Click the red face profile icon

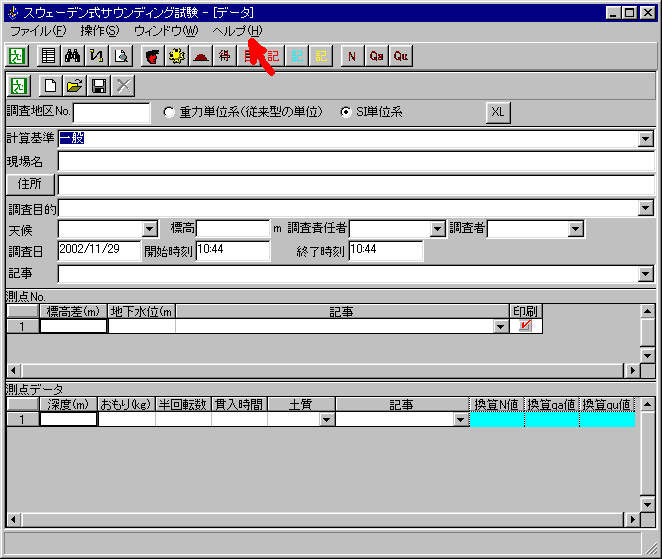[152, 56]
